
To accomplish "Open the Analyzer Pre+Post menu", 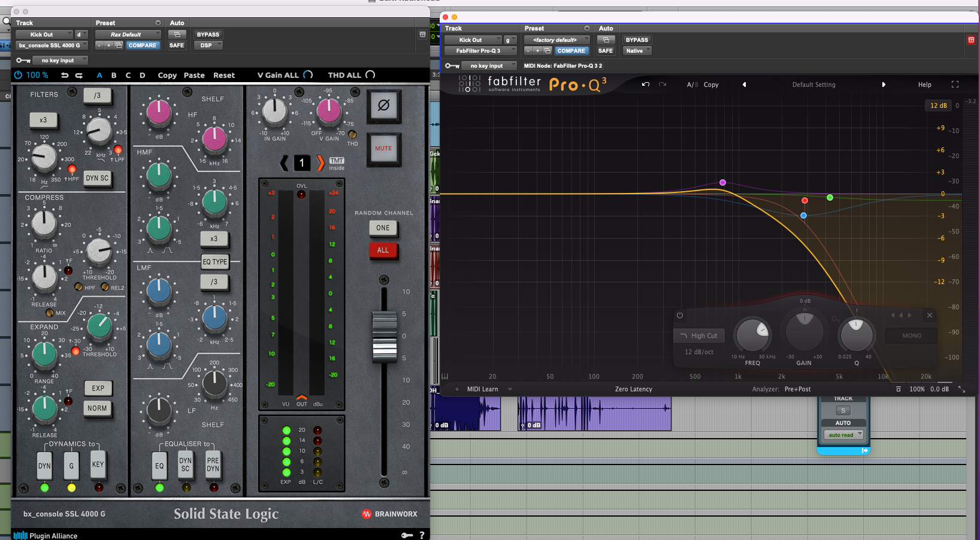I will 797,389.
